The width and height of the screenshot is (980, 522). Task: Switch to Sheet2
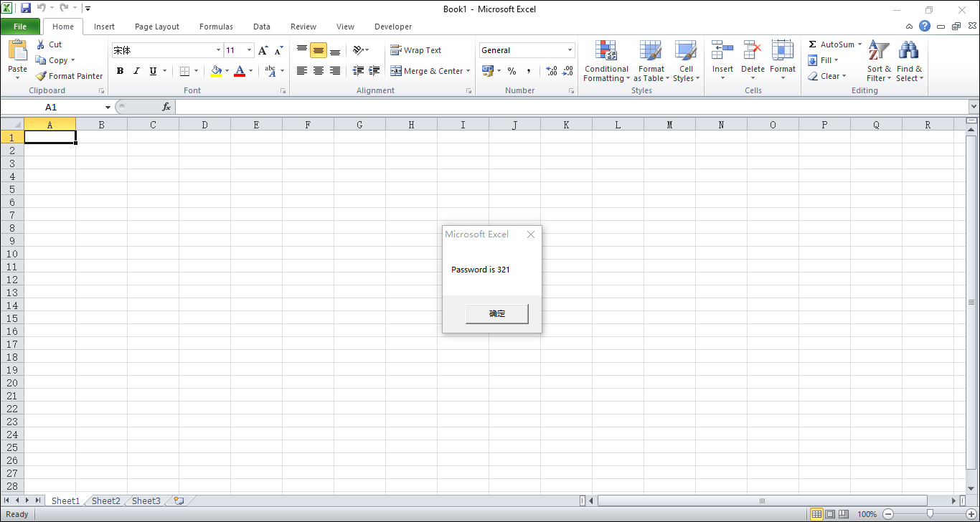pos(106,500)
